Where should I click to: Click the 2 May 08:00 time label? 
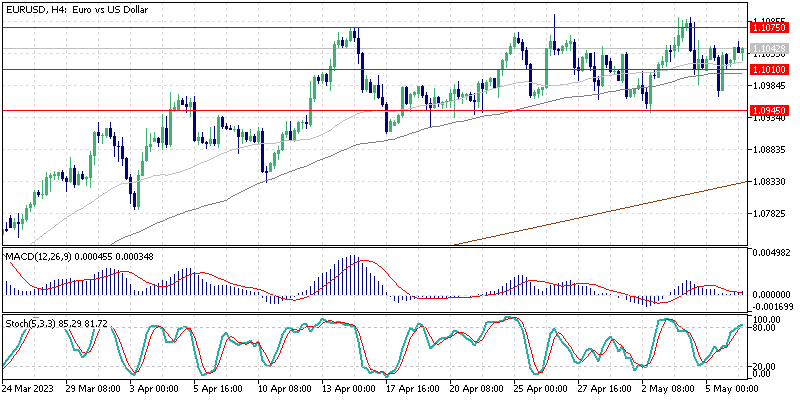pos(668,387)
